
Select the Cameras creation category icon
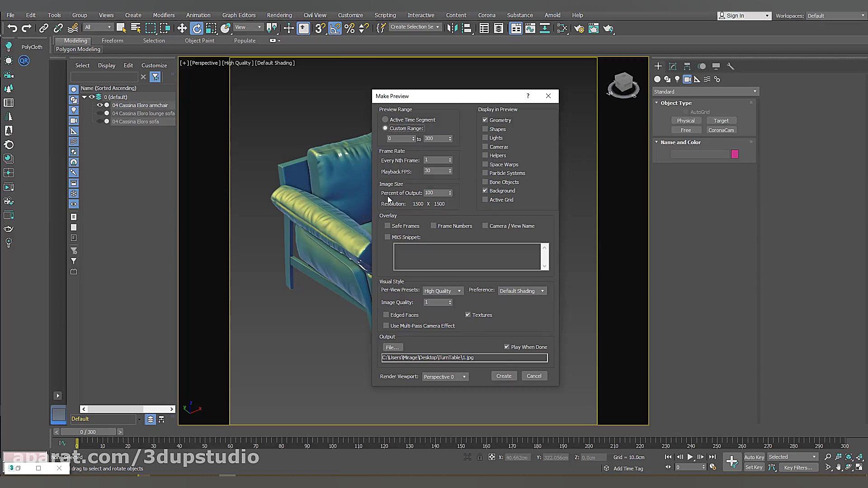687,79
